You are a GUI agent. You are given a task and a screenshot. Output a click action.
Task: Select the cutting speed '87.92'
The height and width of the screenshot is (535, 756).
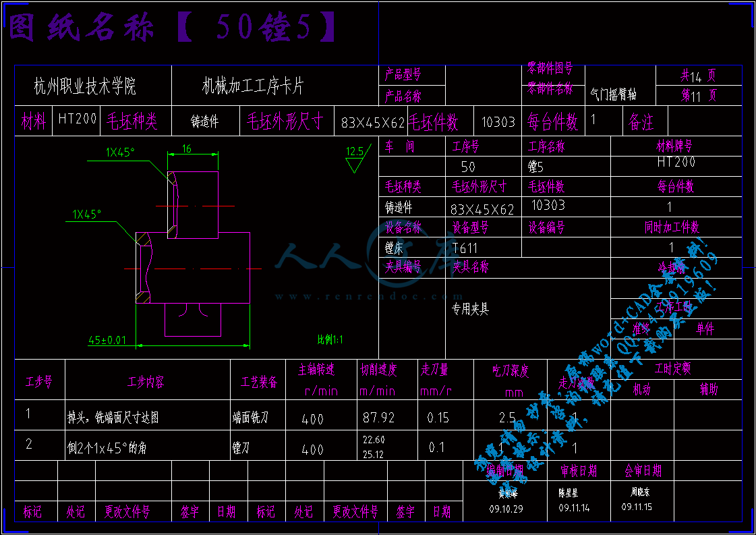(x=378, y=418)
